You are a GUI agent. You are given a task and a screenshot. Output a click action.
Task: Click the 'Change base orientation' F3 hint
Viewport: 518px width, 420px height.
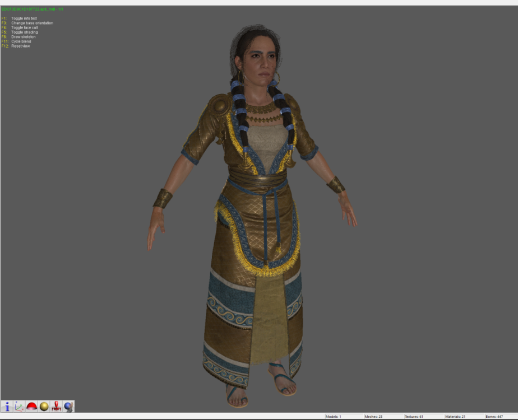click(32, 23)
